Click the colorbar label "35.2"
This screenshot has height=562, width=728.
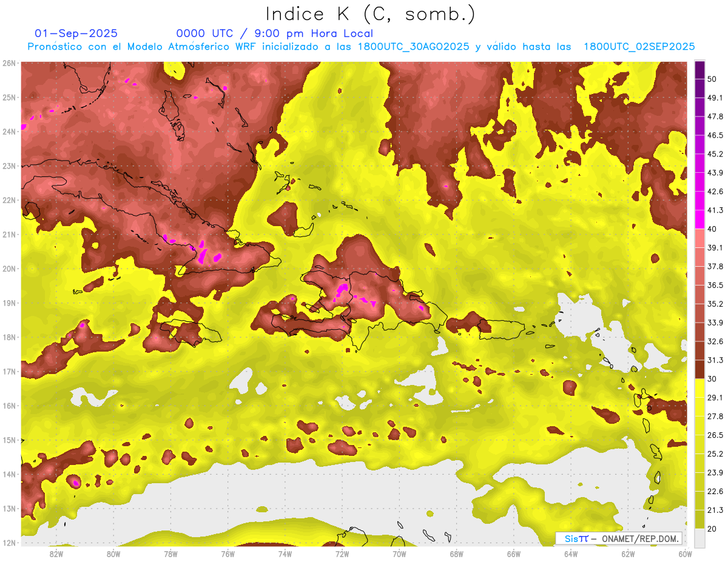[715, 304]
